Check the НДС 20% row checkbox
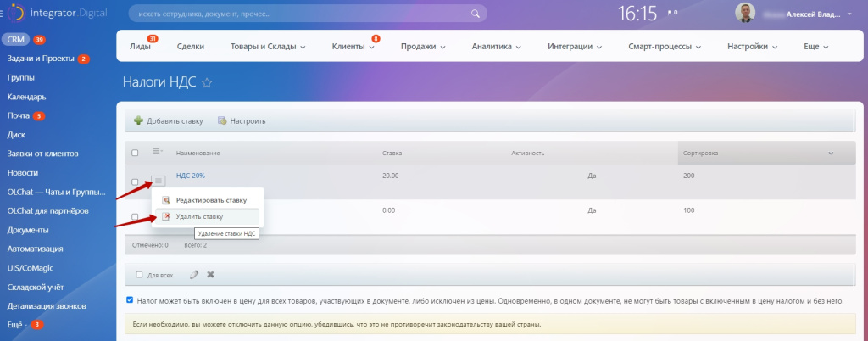Image resolution: width=868 pixels, height=341 pixels. coord(135,182)
